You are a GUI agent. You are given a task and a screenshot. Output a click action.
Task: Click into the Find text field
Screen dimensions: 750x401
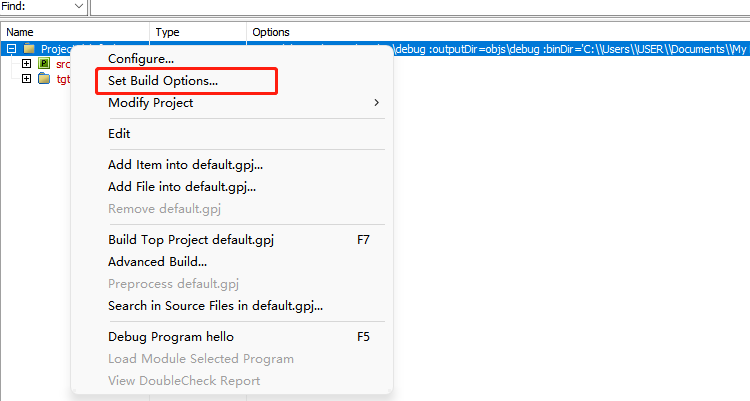[x=400, y=7]
